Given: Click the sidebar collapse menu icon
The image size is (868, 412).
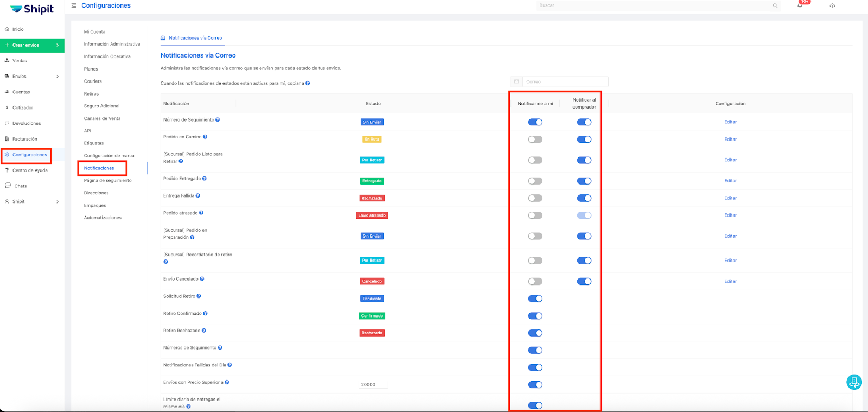Looking at the screenshot, I should (74, 5).
